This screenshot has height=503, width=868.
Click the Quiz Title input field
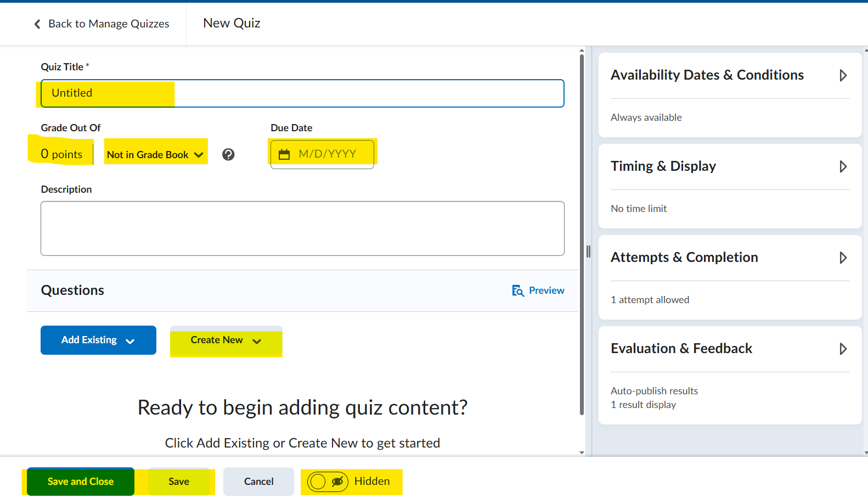click(x=302, y=93)
